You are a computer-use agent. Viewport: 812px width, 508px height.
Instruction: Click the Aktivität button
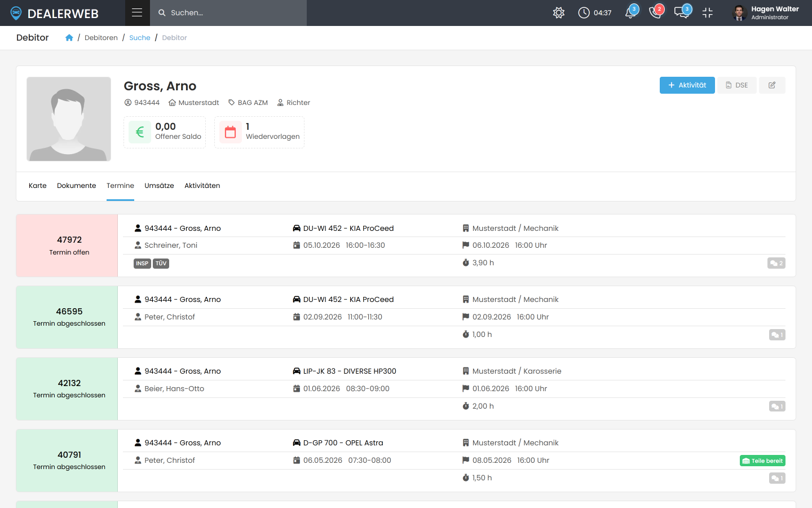(687, 85)
